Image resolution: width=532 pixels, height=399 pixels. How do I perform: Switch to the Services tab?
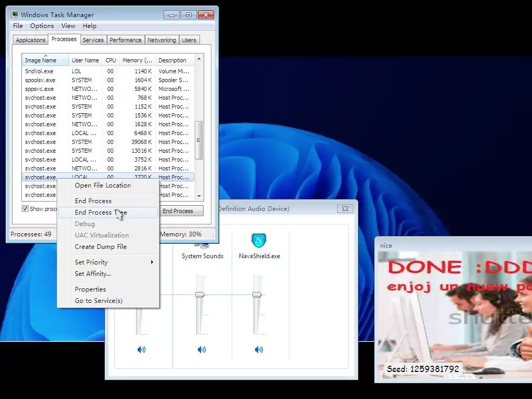(93, 40)
